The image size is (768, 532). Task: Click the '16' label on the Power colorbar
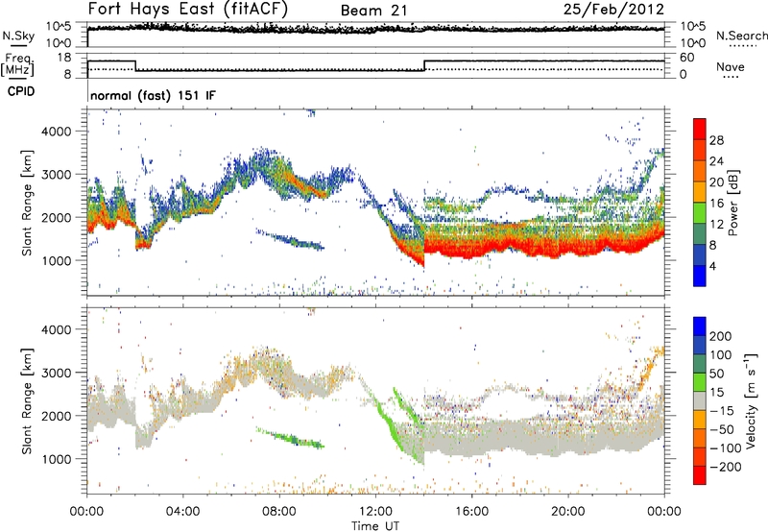tap(716, 204)
